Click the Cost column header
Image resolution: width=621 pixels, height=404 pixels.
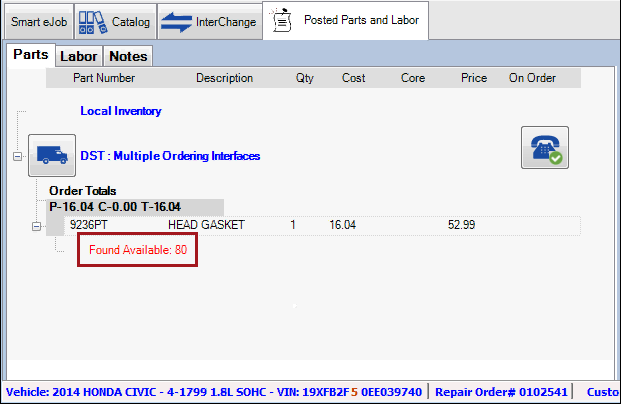[x=353, y=78]
